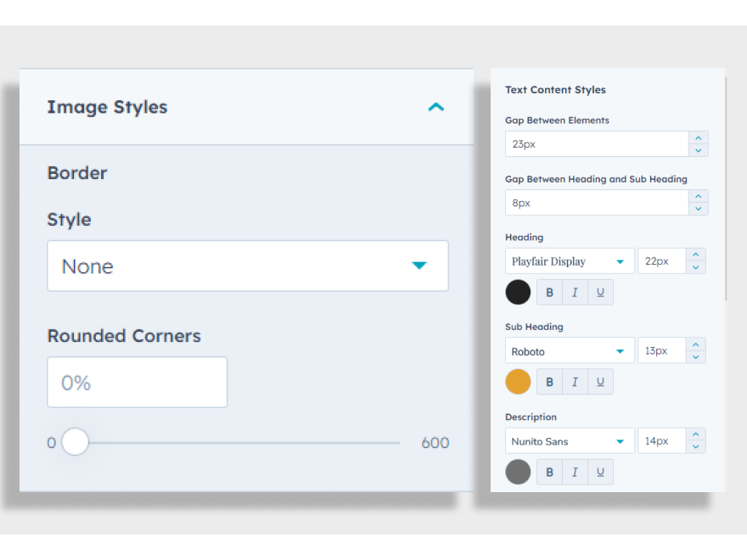
Task: Toggle underline on the Description text
Action: click(600, 471)
